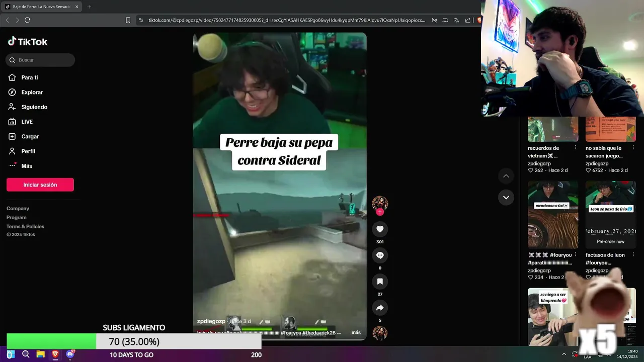Open File Explorer from the taskbar
Image resolution: width=644 pixels, height=362 pixels.
click(40, 354)
